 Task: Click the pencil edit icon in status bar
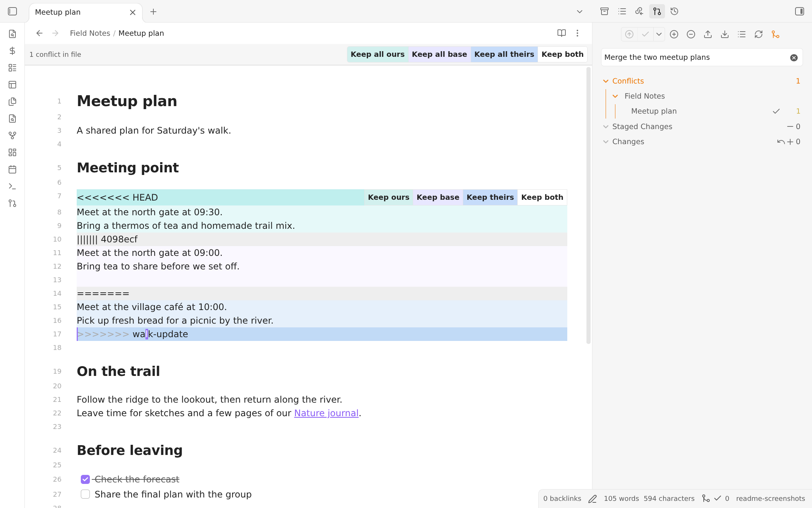pos(592,499)
